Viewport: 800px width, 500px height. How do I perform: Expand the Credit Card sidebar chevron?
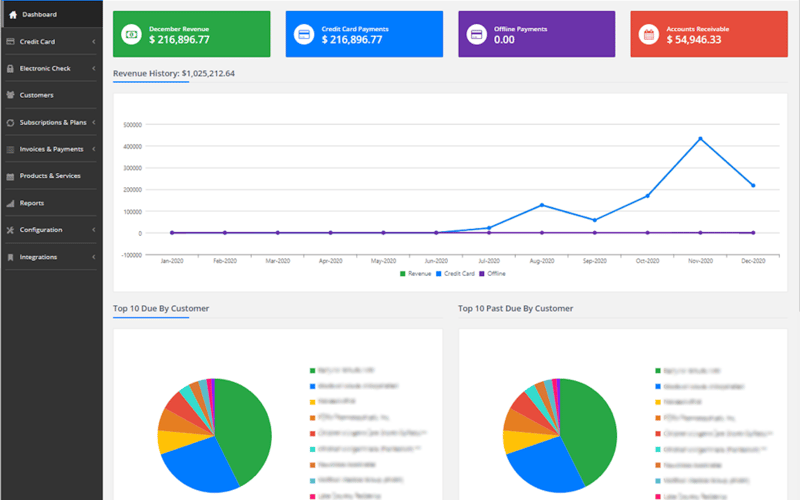(94, 42)
